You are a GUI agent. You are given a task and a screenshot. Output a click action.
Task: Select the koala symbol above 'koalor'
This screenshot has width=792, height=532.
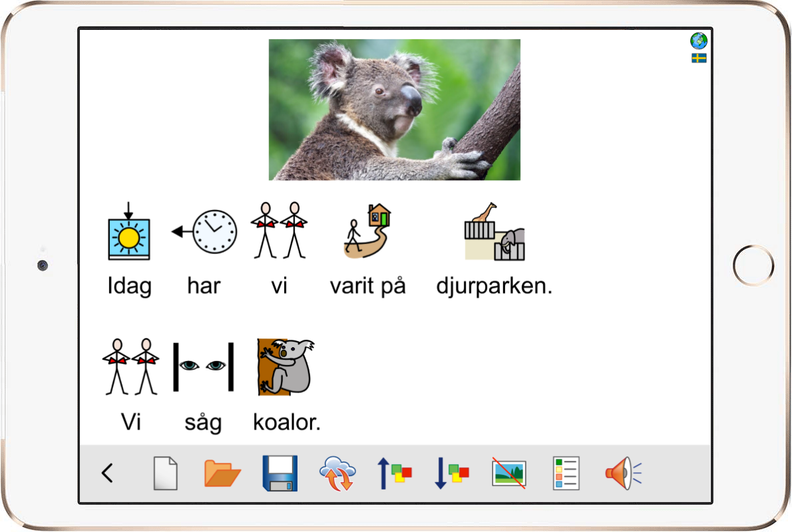click(x=285, y=366)
